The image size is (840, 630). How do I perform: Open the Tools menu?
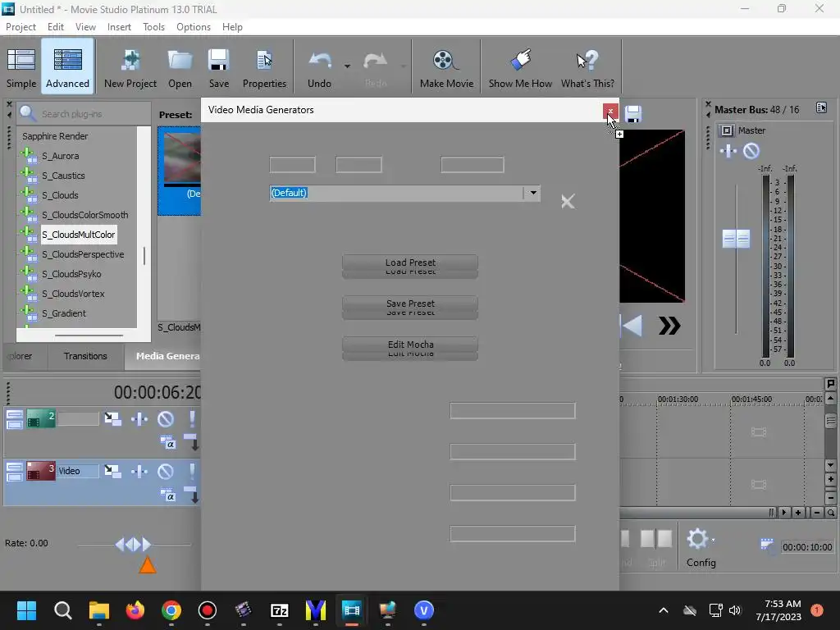point(153,27)
